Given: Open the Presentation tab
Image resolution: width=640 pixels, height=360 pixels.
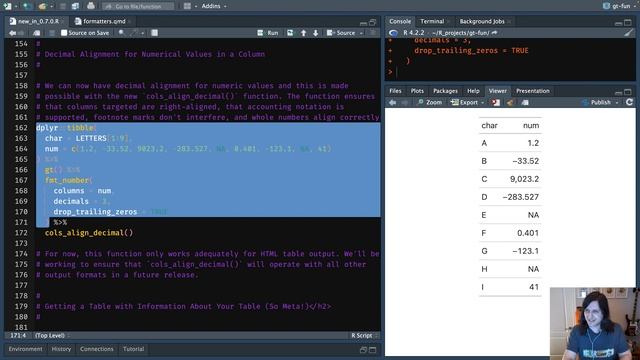Looking at the screenshot, I should pyautogui.click(x=533, y=91).
